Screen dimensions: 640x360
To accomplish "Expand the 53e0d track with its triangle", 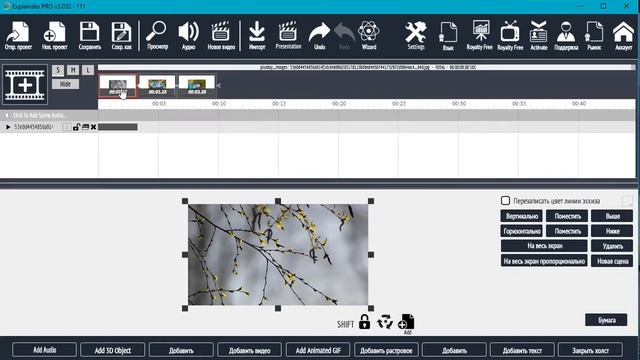I will [8, 127].
